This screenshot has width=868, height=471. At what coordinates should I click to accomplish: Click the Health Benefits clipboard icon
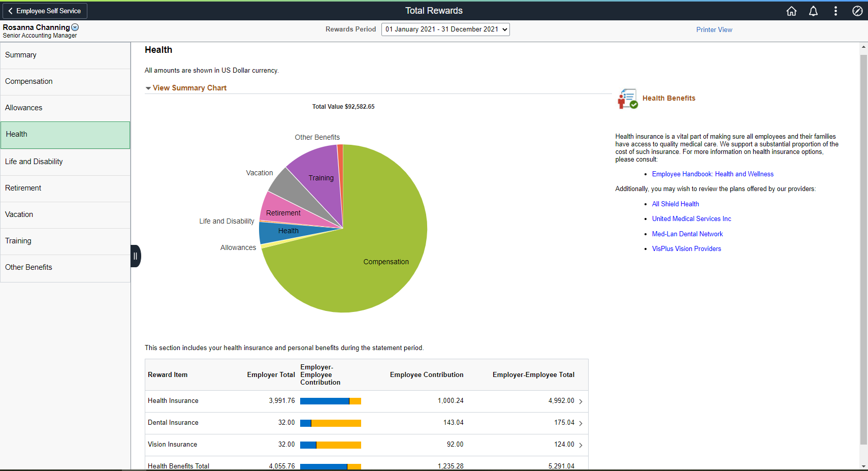(x=627, y=99)
